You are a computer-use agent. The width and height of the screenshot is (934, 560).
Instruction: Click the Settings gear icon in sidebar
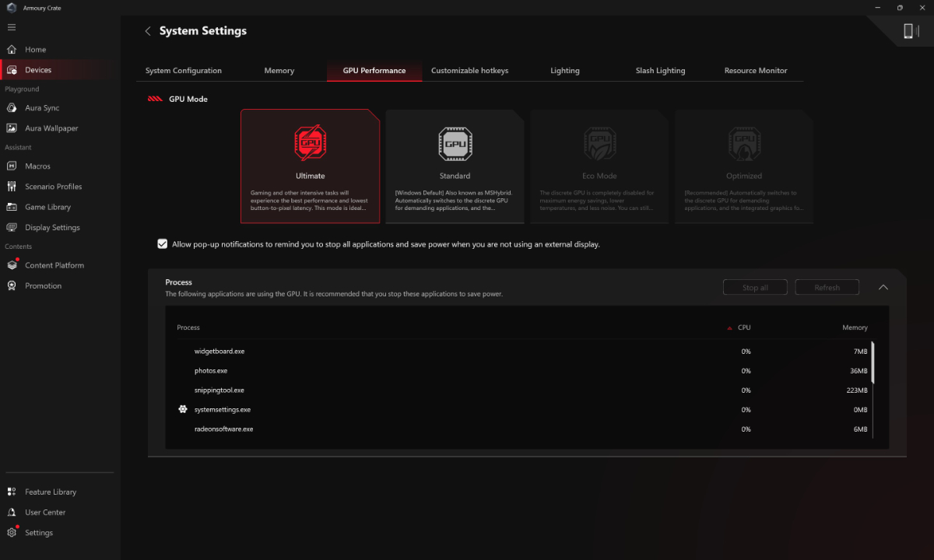click(12, 533)
